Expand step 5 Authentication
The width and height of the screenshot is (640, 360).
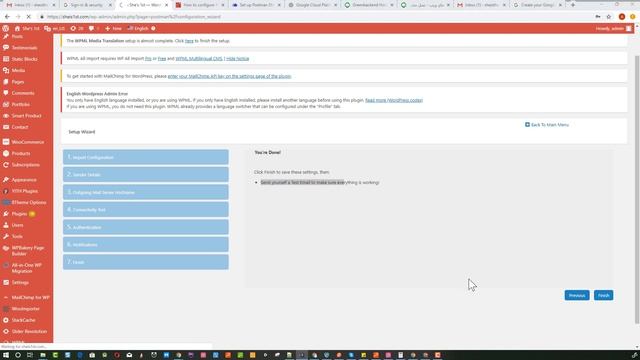pos(146,227)
